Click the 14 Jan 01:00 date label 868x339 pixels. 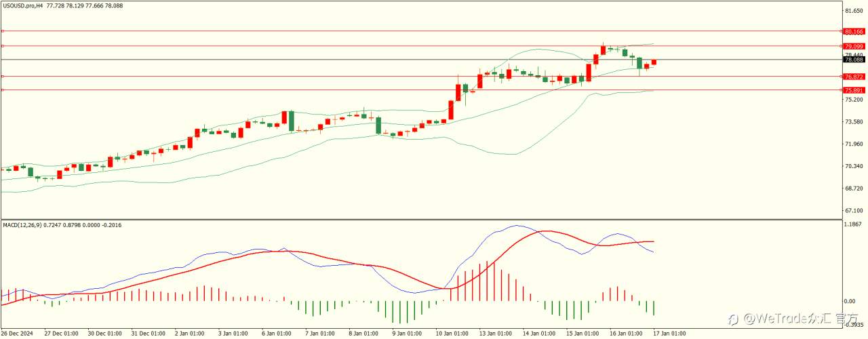click(x=538, y=334)
